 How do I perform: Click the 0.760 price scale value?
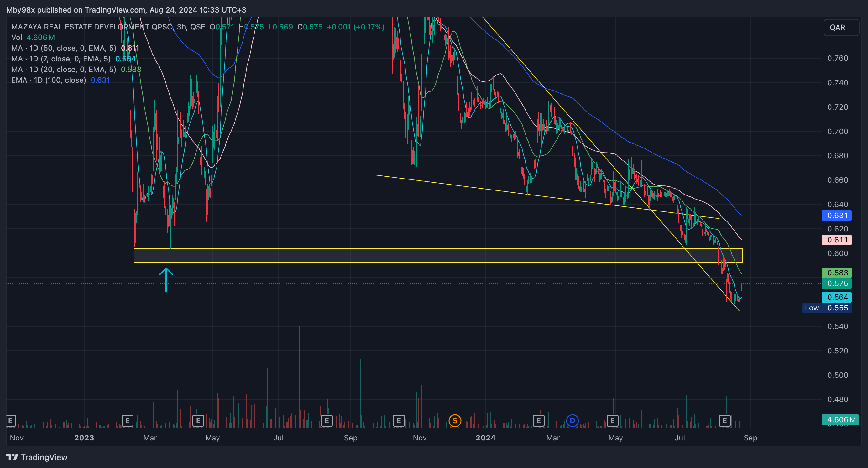pos(838,58)
